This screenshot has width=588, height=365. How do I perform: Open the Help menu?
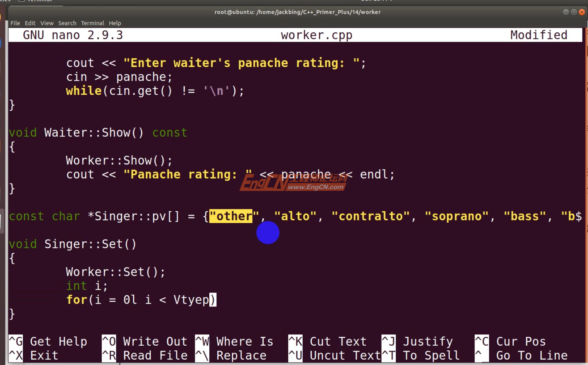[115, 23]
